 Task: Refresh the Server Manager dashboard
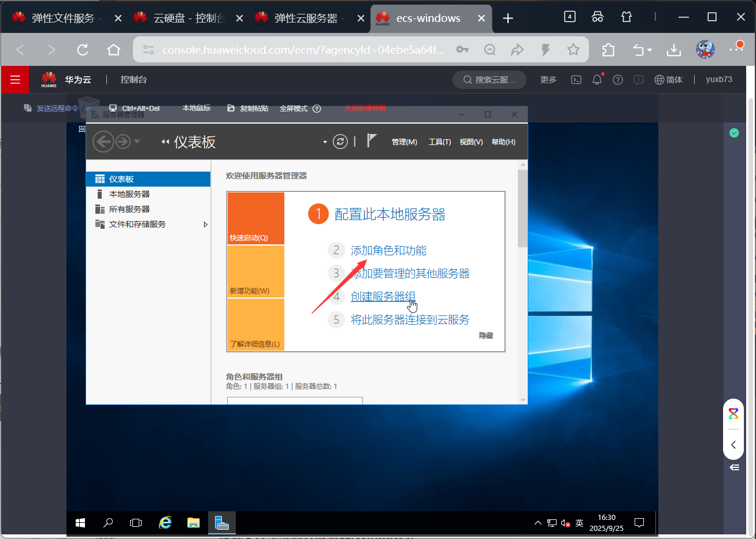point(340,142)
